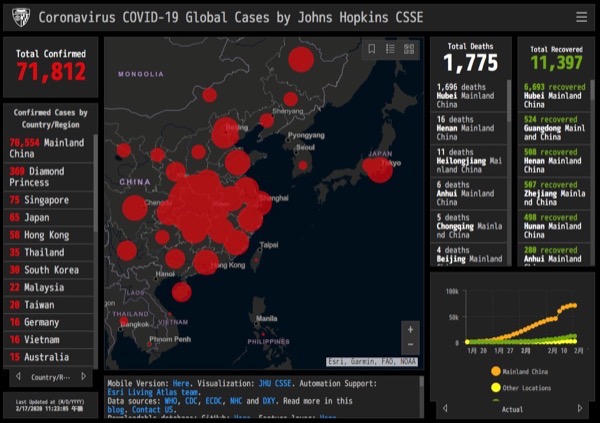Select the 508 recovered Henan entry
The height and width of the screenshot is (423, 600).
point(554,161)
